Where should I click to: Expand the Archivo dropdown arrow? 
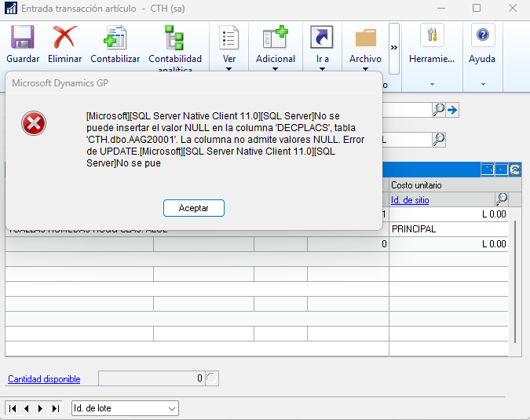coord(365,69)
